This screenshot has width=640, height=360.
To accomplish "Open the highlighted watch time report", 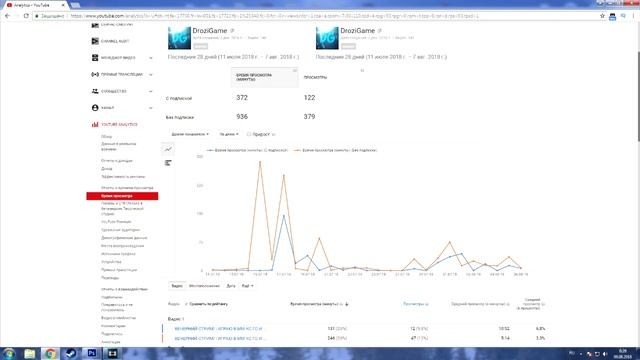I will point(122,196).
